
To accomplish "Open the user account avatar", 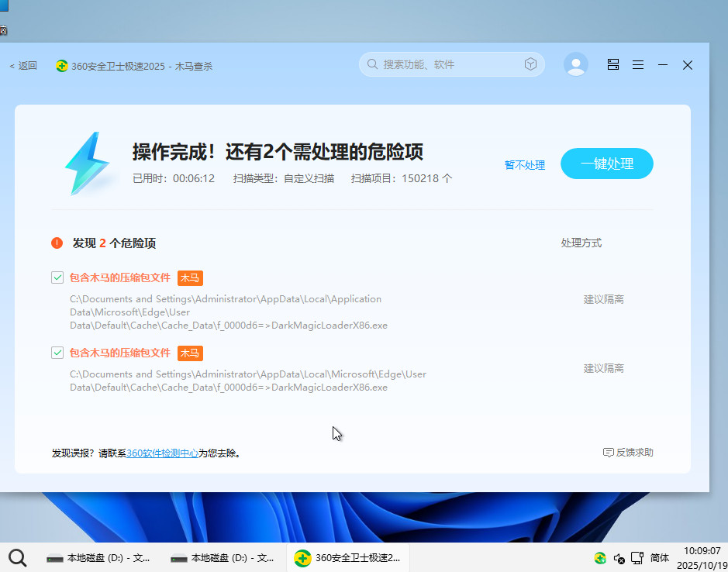I will click(x=576, y=64).
